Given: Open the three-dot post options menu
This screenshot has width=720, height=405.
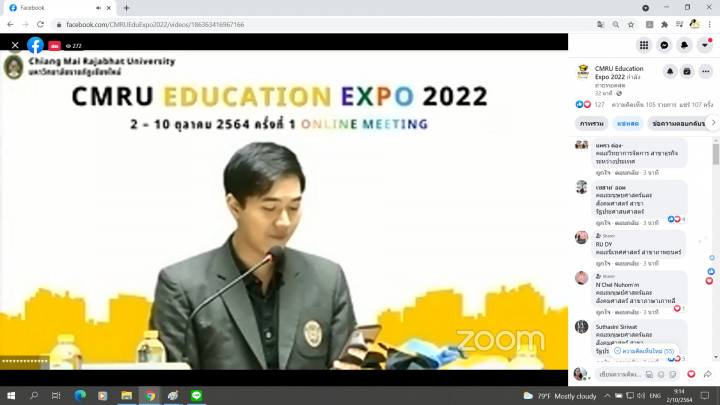Looking at the screenshot, I should pyautogui.click(x=706, y=72).
